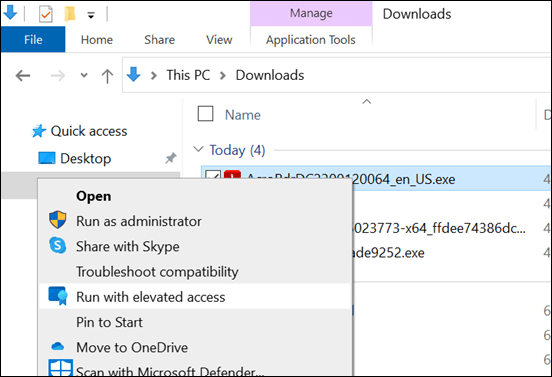This screenshot has width=552, height=377.
Task: Open the Application Tools tab
Action: pyautogui.click(x=311, y=40)
